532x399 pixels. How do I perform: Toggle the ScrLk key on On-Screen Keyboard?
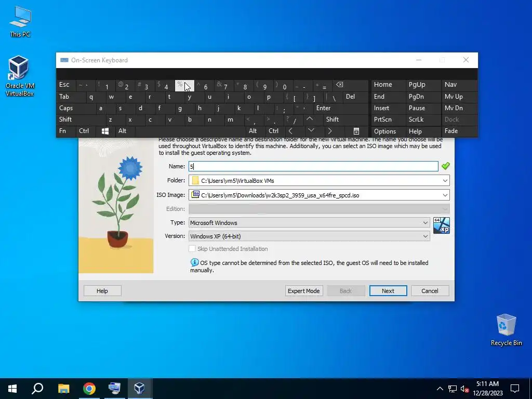click(422, 119)
